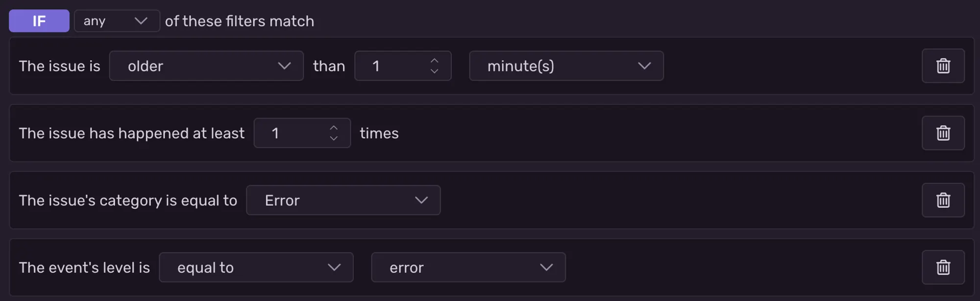The image size is (980, 301).
Task: Decrement the issue age number value
Action: coord(434,72)
